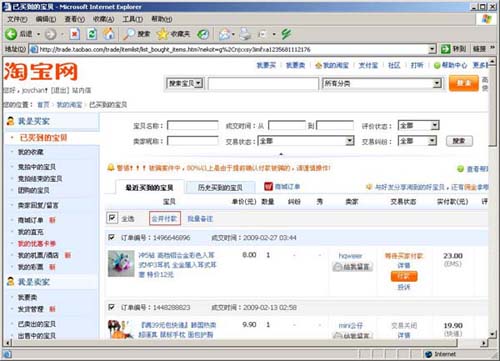Viewport: 500px width, 361px height.
Task: Go to IE Home page icon
Action: click(109, 34)
